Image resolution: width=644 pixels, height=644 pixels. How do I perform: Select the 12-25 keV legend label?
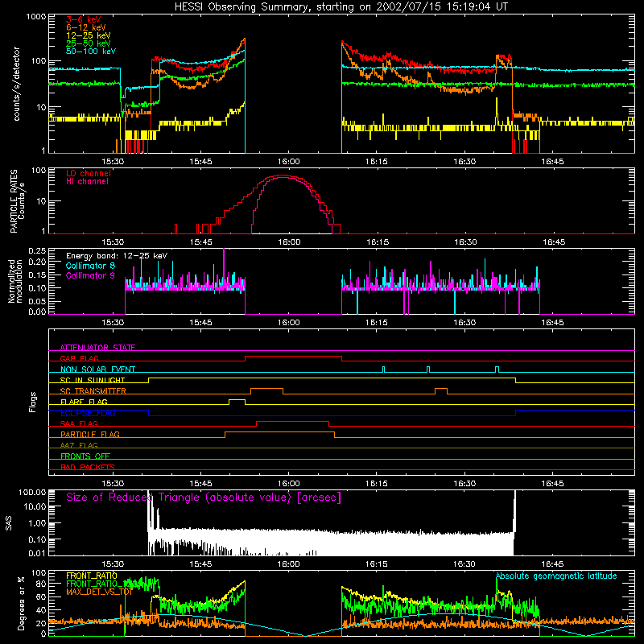tap(89, 35)
